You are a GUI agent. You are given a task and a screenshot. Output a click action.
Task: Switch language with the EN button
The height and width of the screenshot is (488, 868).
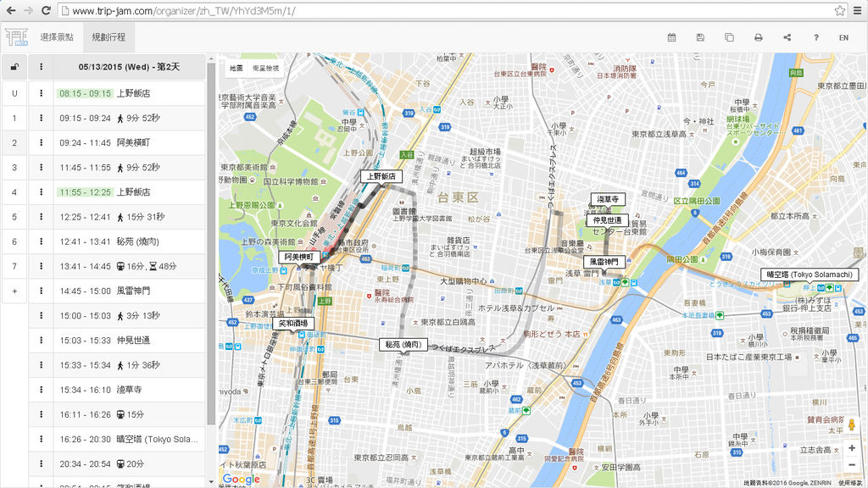pos(843,37)
